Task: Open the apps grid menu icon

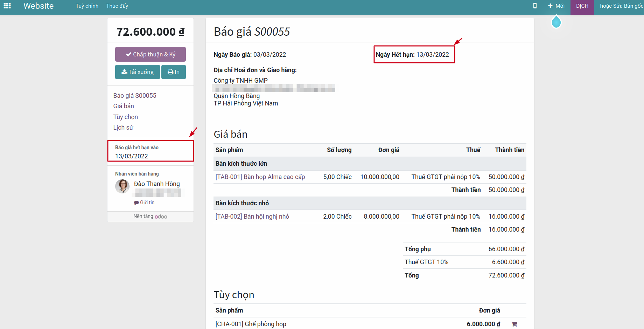Action: pyautogui.click(x=7, y=6)
